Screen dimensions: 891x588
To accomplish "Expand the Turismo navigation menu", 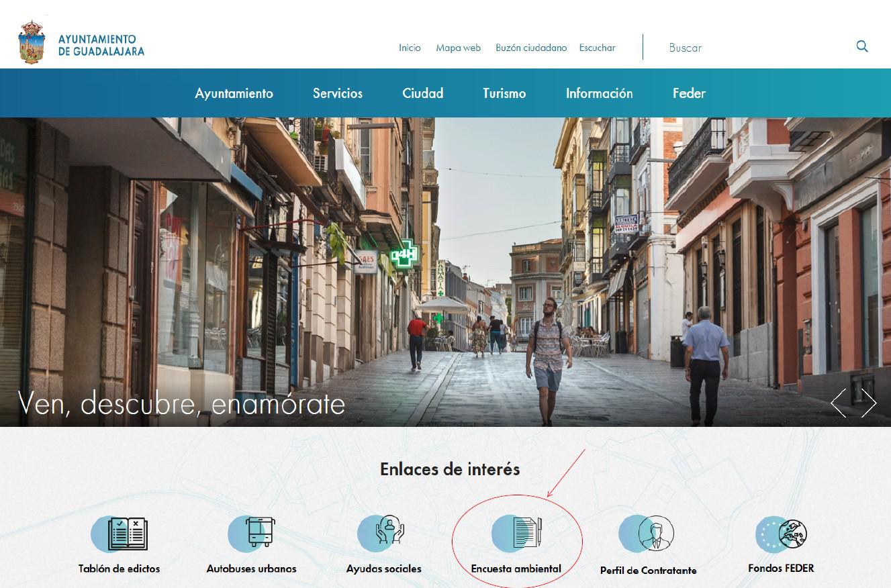I will pyautogui.click(x=504, y=93).
